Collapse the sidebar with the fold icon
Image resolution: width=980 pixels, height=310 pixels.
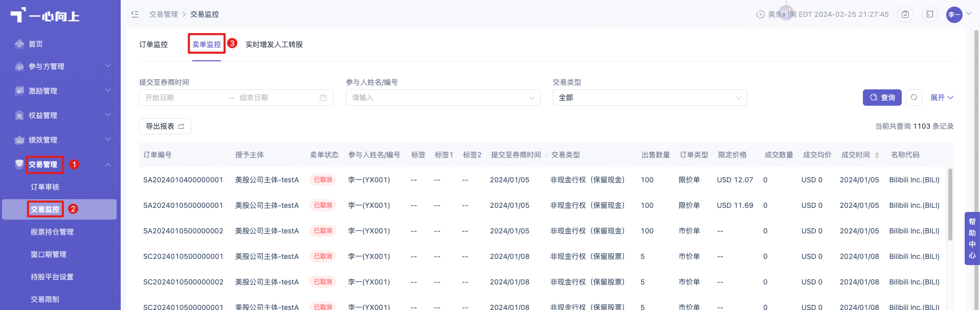click(135, 14)
